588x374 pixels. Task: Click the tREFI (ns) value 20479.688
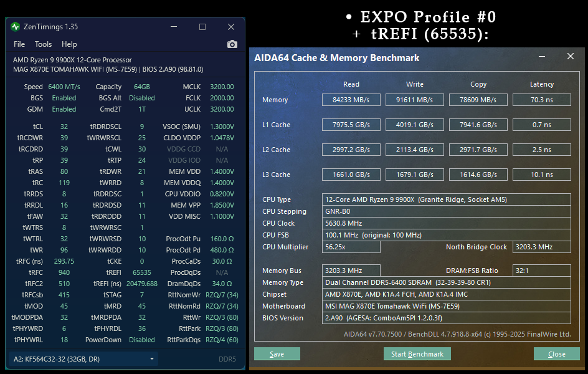click(142, 284)
